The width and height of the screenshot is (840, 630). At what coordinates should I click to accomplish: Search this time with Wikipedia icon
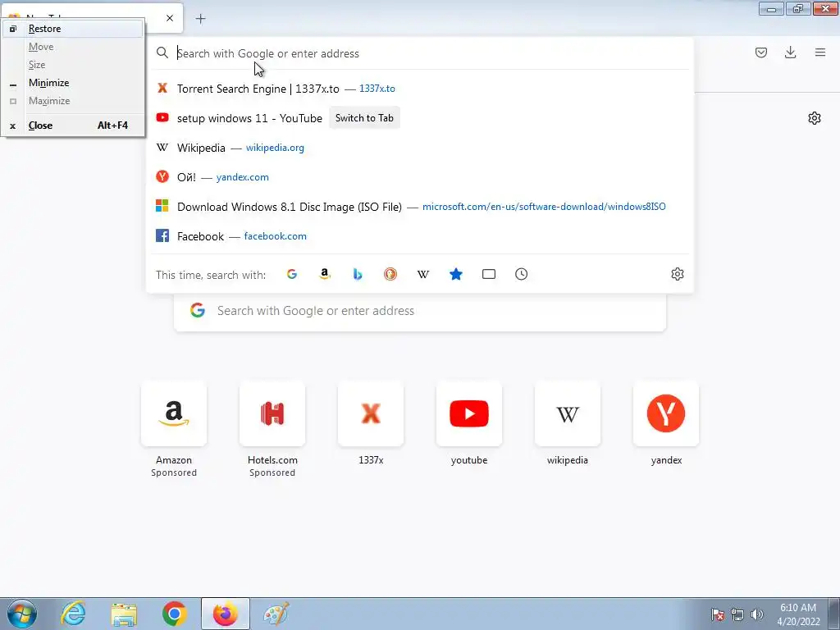(423, 274)
